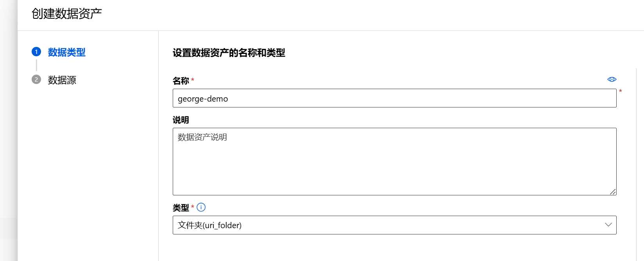Click the 设置数据资产的名称和类型 heading

[x=228, y=53]
